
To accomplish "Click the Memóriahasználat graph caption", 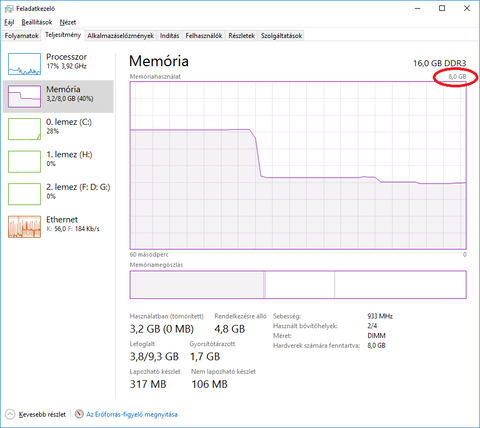I will [x=155, y=76].
